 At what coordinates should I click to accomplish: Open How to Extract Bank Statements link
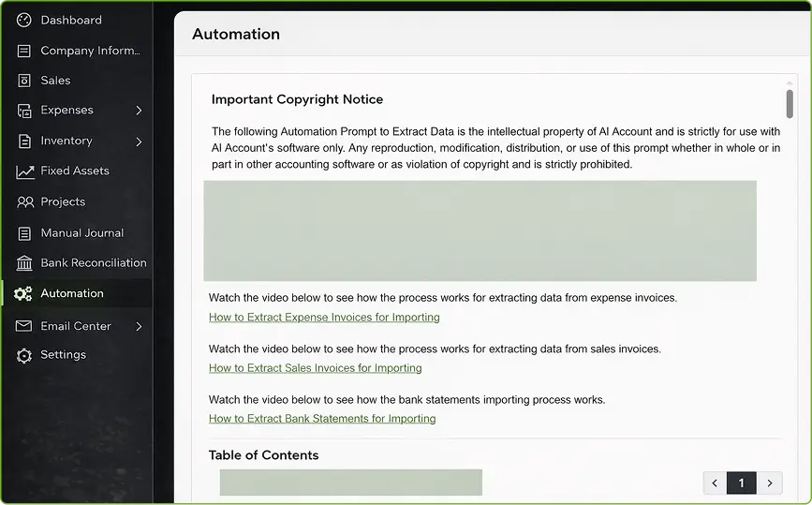pos(322,419)
